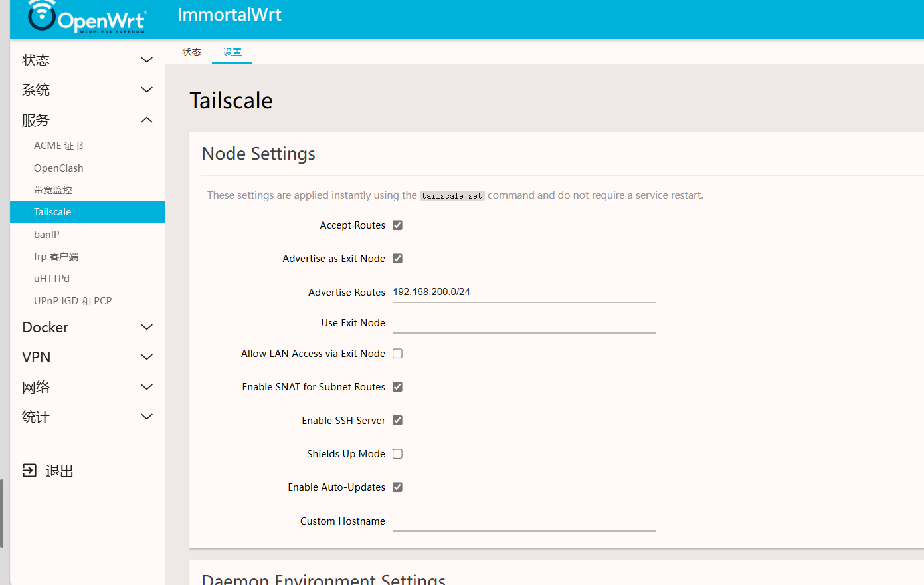Collapse the 服务 sidebar menu chevron
Viewport: 924px width, 585px height.
point(147,120)
